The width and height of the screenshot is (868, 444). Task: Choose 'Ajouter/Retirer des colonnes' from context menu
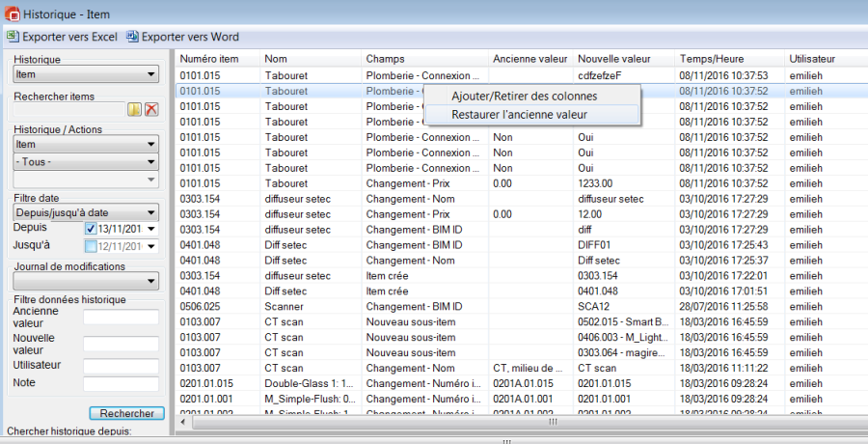[524, 96]
